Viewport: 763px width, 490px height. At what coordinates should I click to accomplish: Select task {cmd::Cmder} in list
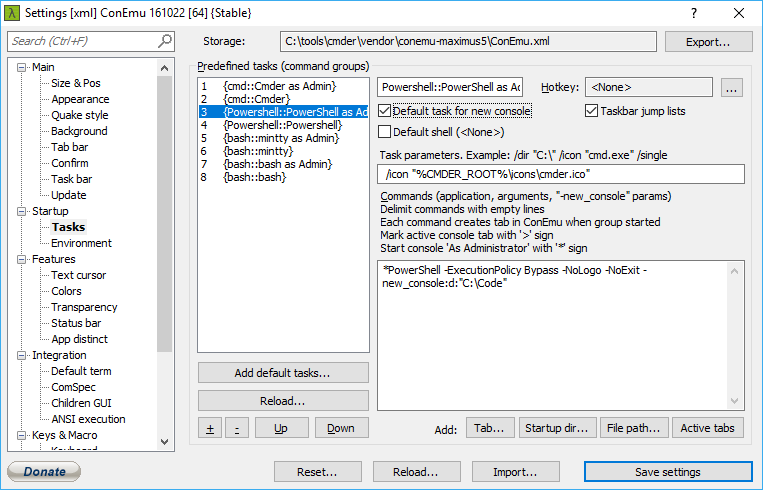tap(283, 99)
